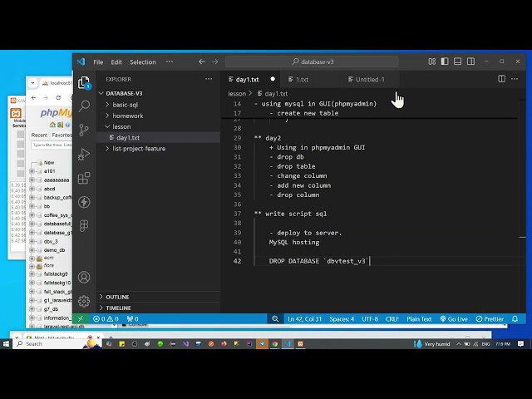Open Customize Layout icon in title bar
Image resolution: width=532 pixels, height=399 pixels.
[x=432, y=62]
